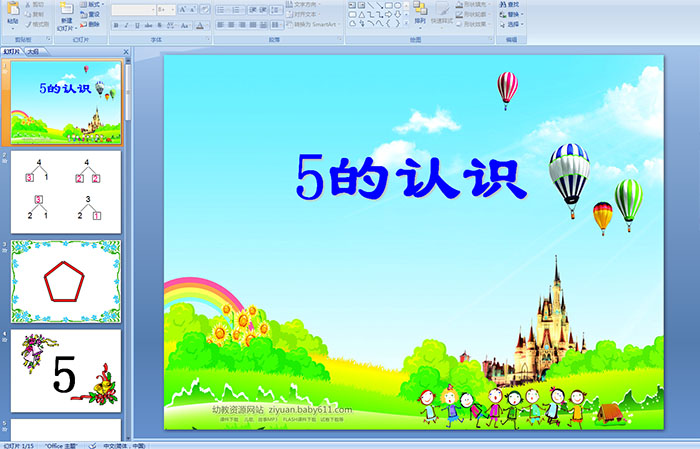
Task: Click Text Direction (文字方向)
Action: pos(304,4)
